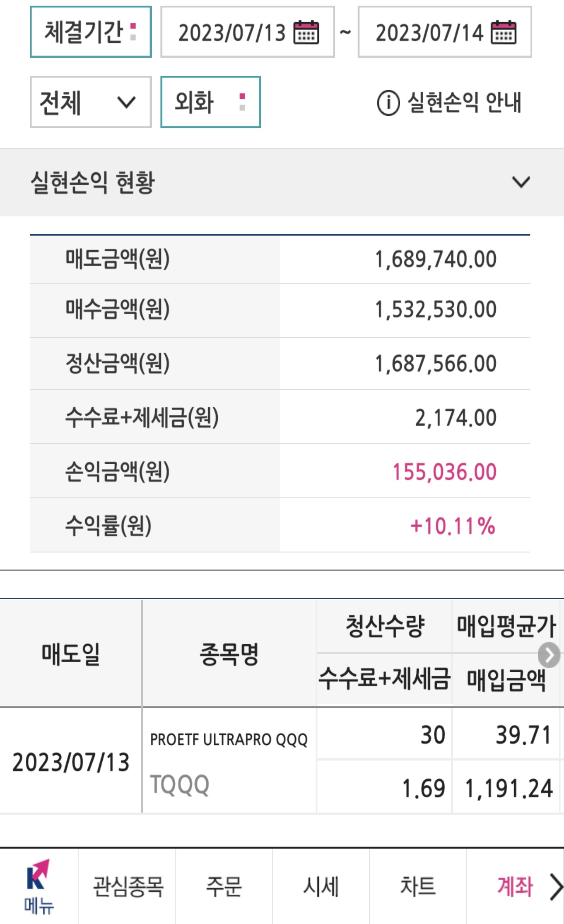Tap the info icon beside 실현손익 안내
Viewport: 564px width, 924px height.
[x=388, y=103]
